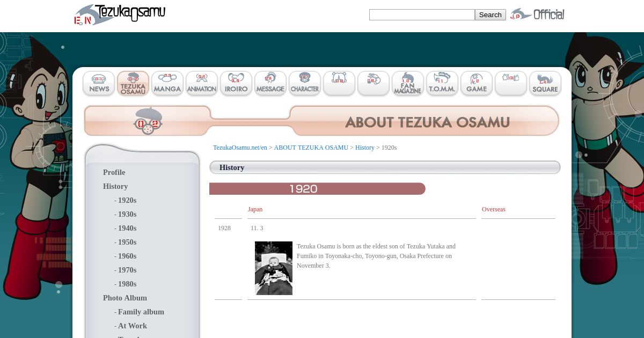This screenshot has width=644, height=338.
Task: Open the IROIRO navigation icon
Action: pos(236,84)
